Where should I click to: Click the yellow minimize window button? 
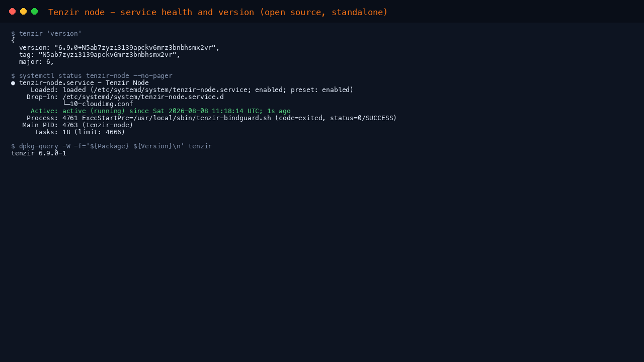pos(24,12)
